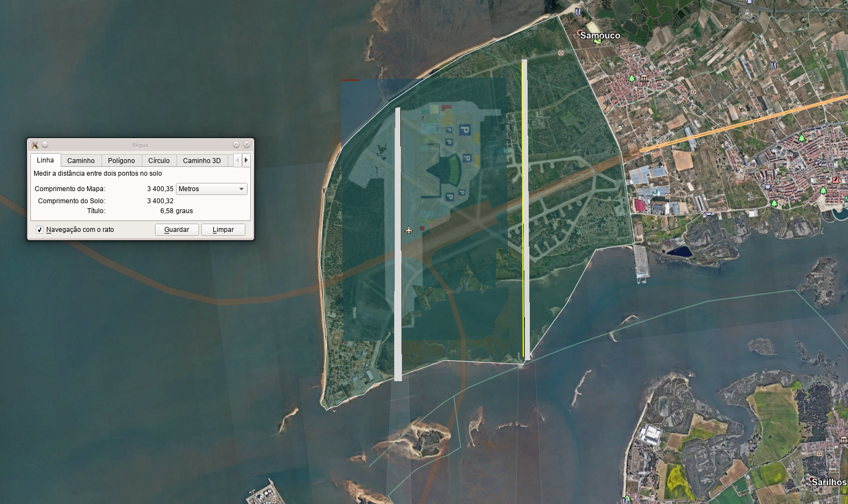This screenshot has height=504, width=848.
Task: Click the museum icon in Samouco
Action: 643,78
